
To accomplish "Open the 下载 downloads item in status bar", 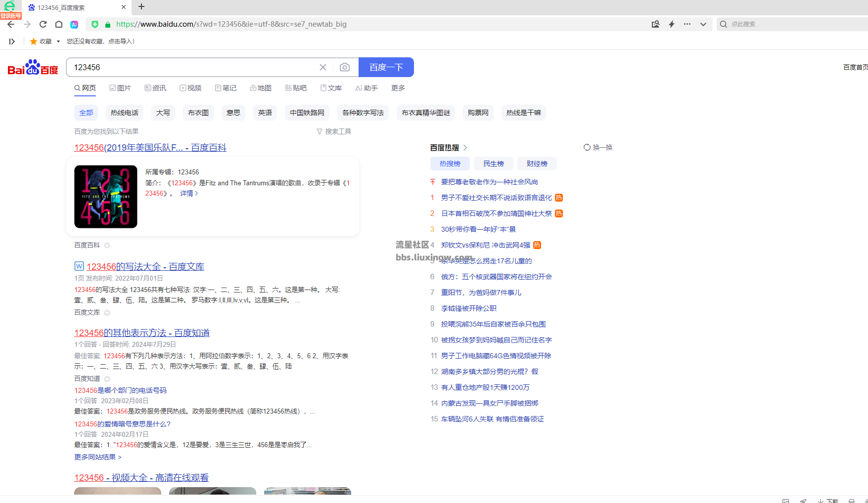I will pyautogui.click(x=828, y=501).
